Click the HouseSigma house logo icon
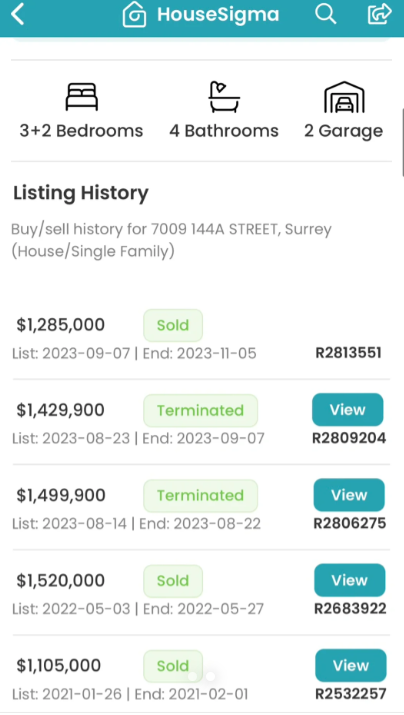404x715 pixels. [135, 14]
